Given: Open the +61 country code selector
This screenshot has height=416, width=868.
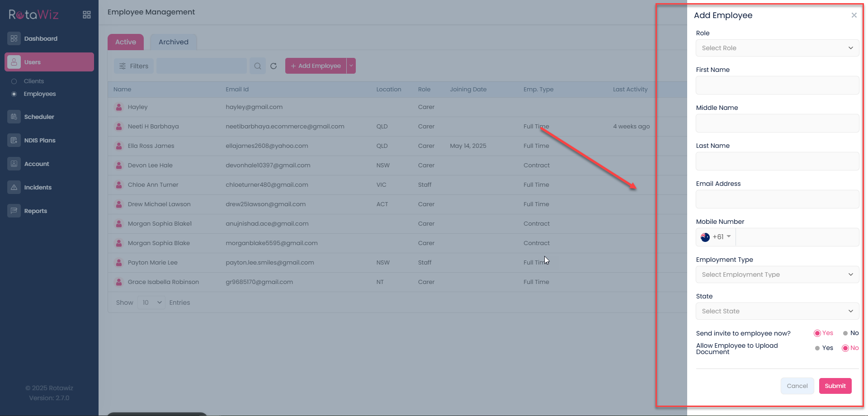Looking at the screenshot, I should click(716, 237).
